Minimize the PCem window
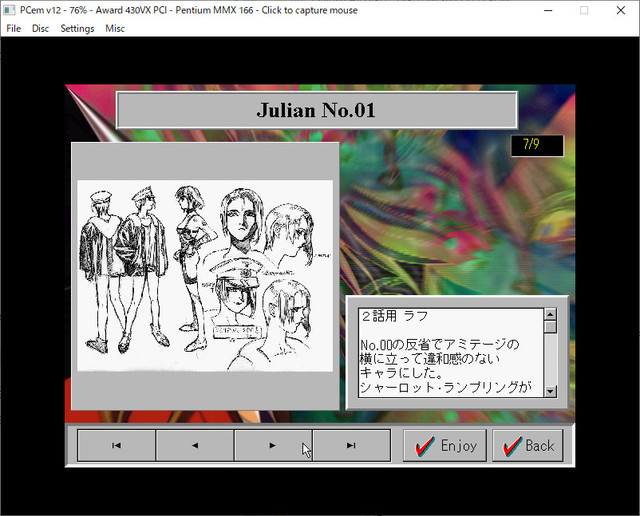This screenshot has height=516, width=640. [x=548, y=10]
